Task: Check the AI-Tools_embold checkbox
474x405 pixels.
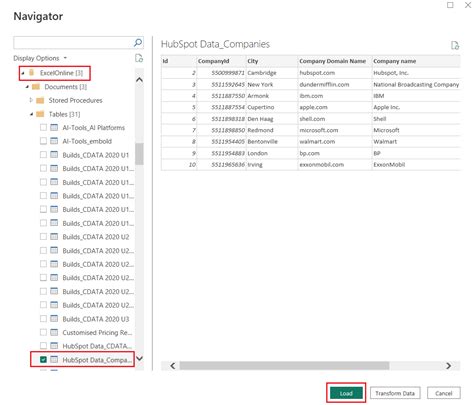Action: click(43, 141)
